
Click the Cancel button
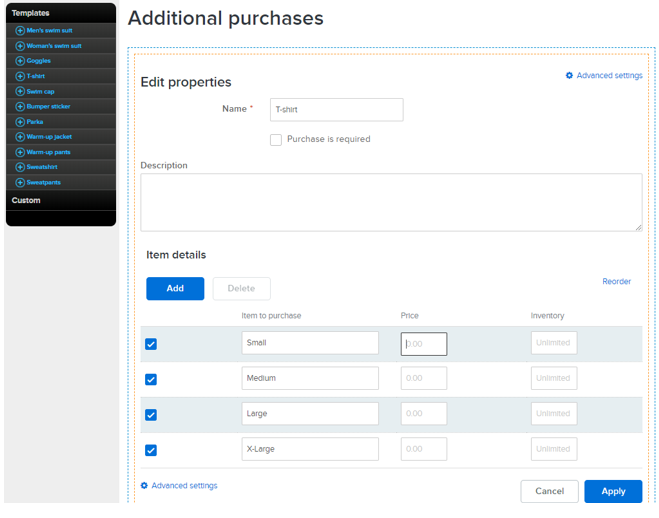pyautogui.click(x=549, y=491)
